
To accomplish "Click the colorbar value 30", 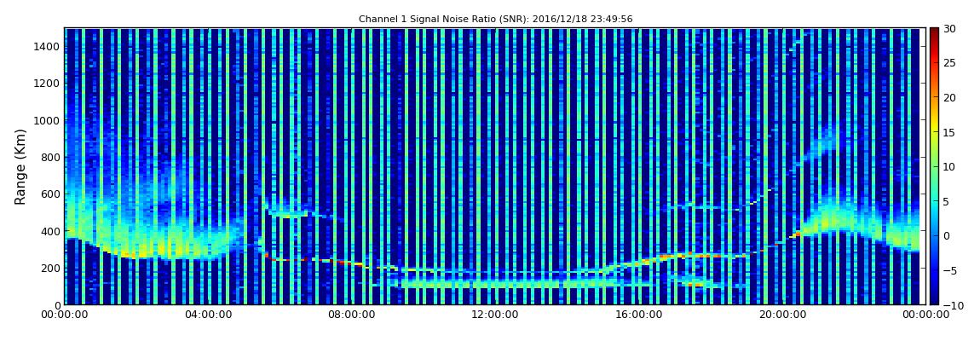I will coord(950,28).
